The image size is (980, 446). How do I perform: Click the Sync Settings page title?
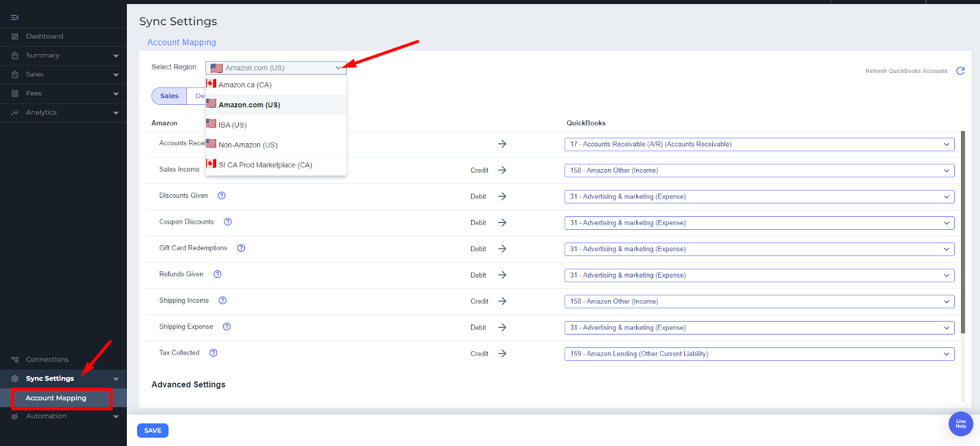[x=178, y=21]
